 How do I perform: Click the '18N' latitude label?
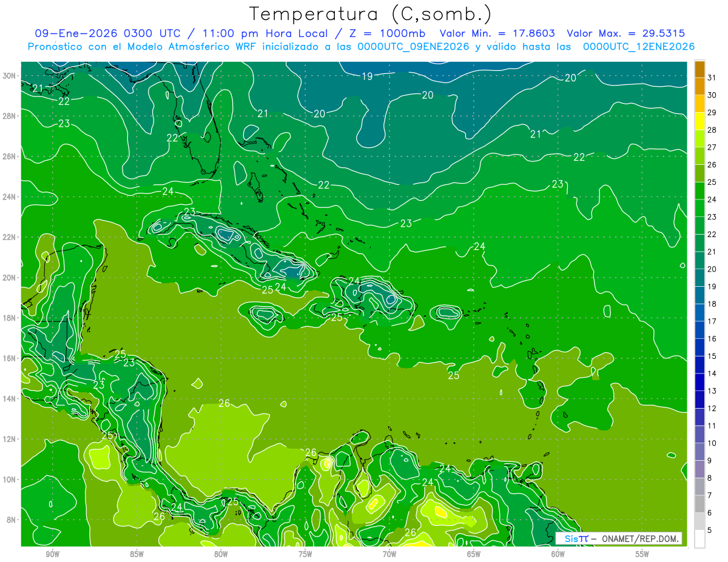[x=10, y=318]
